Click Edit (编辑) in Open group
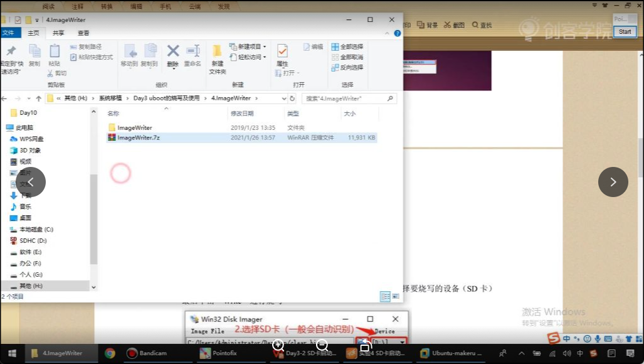This screenshot has width=644, height=364. click(x=314, y=47)
